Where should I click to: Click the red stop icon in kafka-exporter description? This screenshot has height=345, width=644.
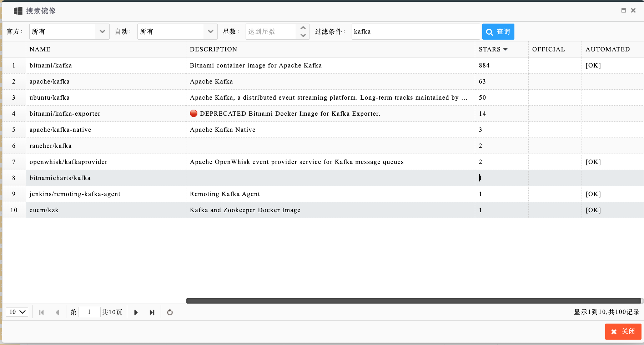pos(193,113)
